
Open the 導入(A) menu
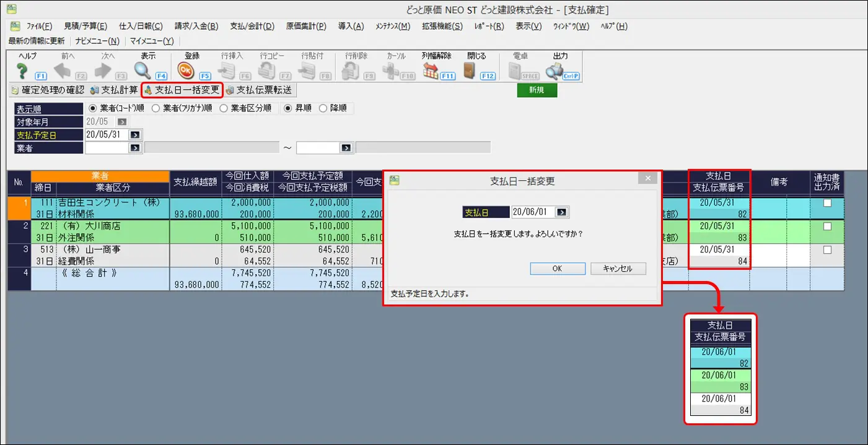(351, 27)
